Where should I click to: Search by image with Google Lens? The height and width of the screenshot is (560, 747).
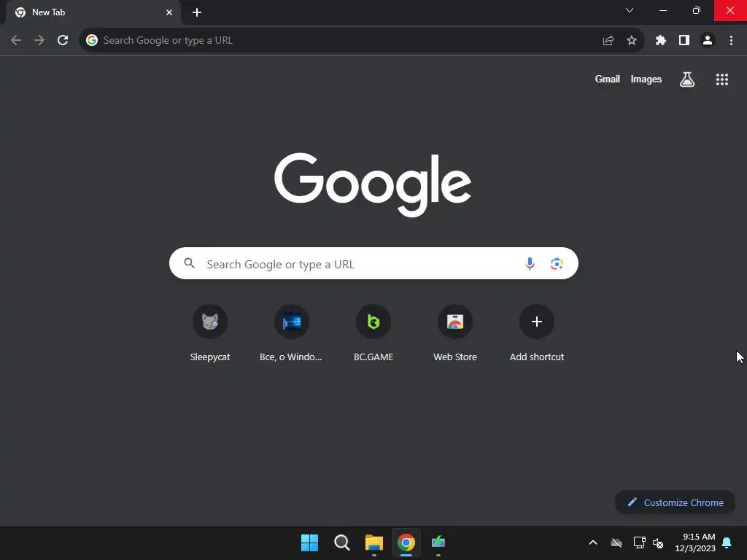(557, 263)
